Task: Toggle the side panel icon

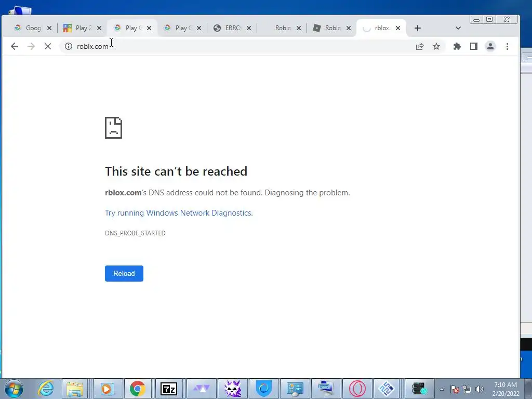Action: point(474,46)
